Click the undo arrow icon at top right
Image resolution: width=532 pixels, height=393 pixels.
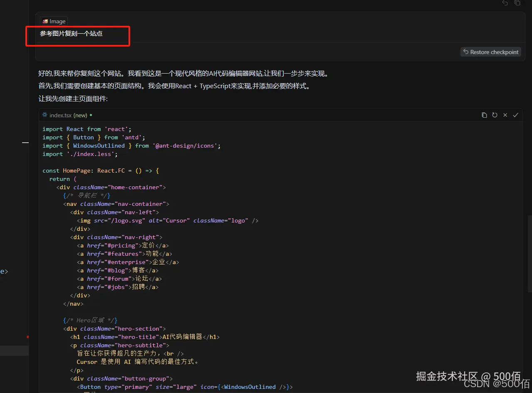(505, 3)
